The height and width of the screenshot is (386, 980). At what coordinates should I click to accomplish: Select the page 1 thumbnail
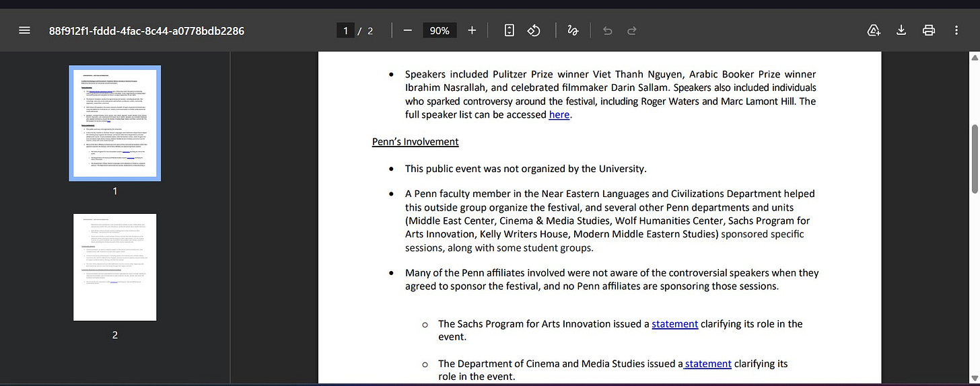114,123
